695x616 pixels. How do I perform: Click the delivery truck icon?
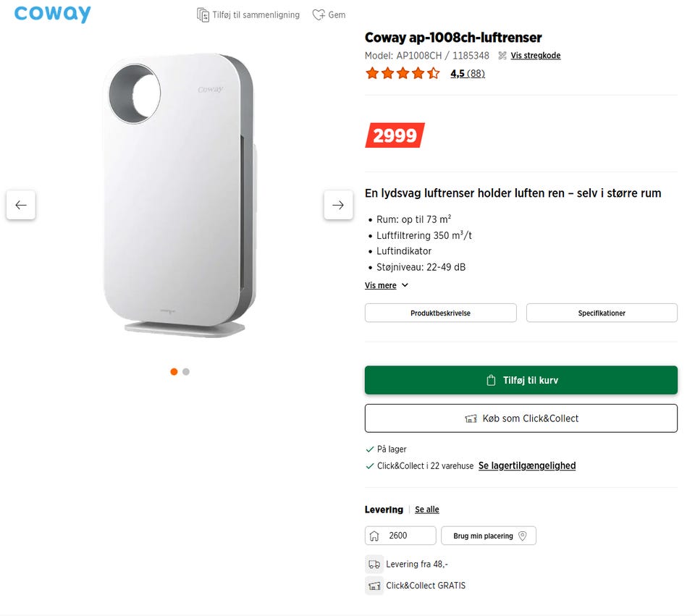(374, 565)
